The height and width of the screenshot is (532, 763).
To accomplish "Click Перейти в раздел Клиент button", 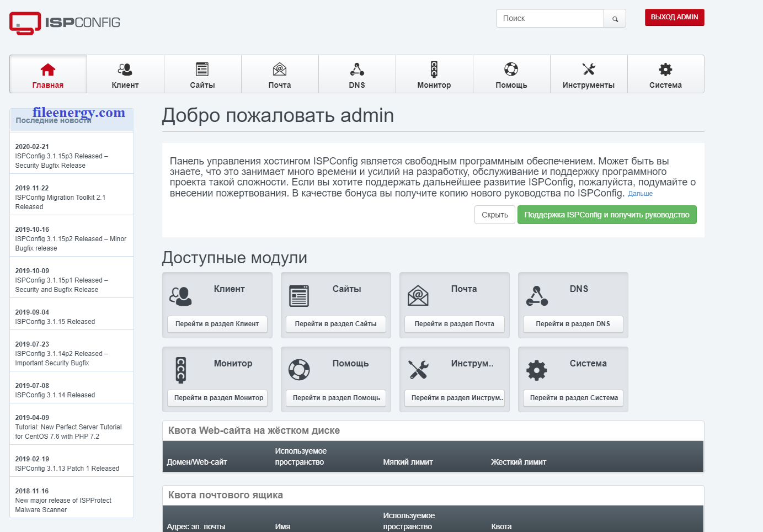I will pos(217,324).
